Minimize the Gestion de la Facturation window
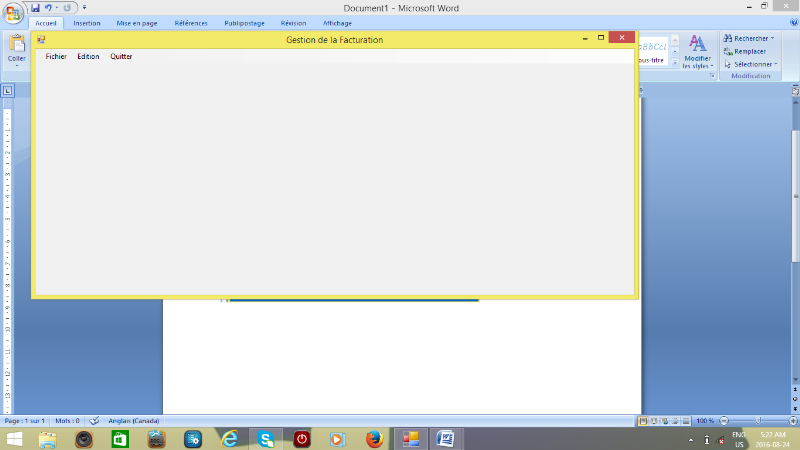800x450 pixels. click(x=585, y=38)
